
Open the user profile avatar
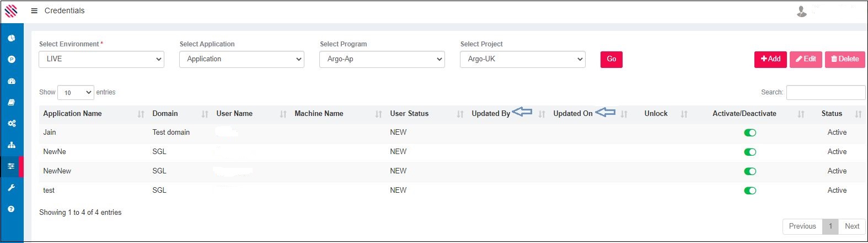(802, 11)
